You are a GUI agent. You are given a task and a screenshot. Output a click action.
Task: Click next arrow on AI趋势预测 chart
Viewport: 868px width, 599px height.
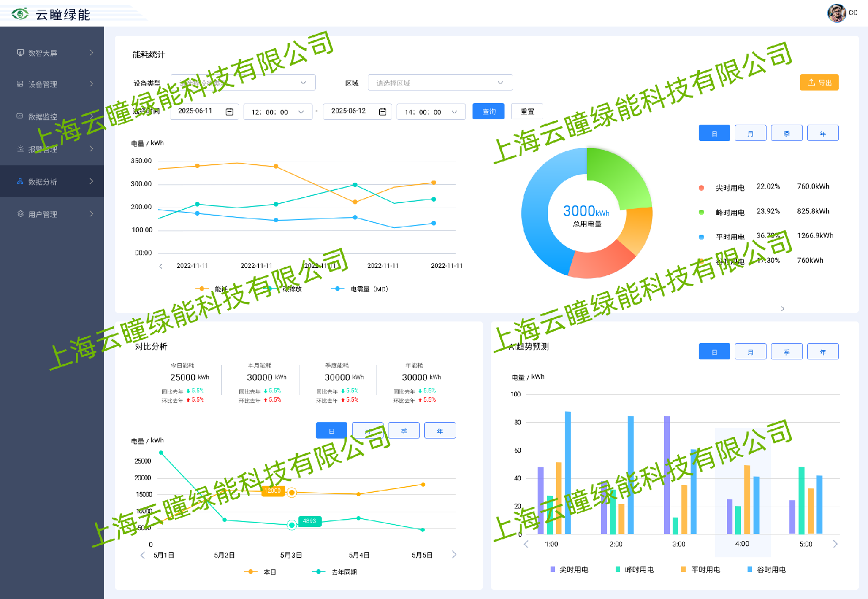[835, 544]
